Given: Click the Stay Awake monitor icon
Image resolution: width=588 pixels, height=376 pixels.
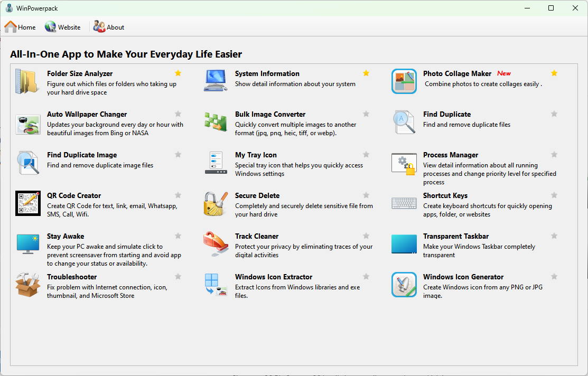Looking at the screenshot, I should [28, 244].
